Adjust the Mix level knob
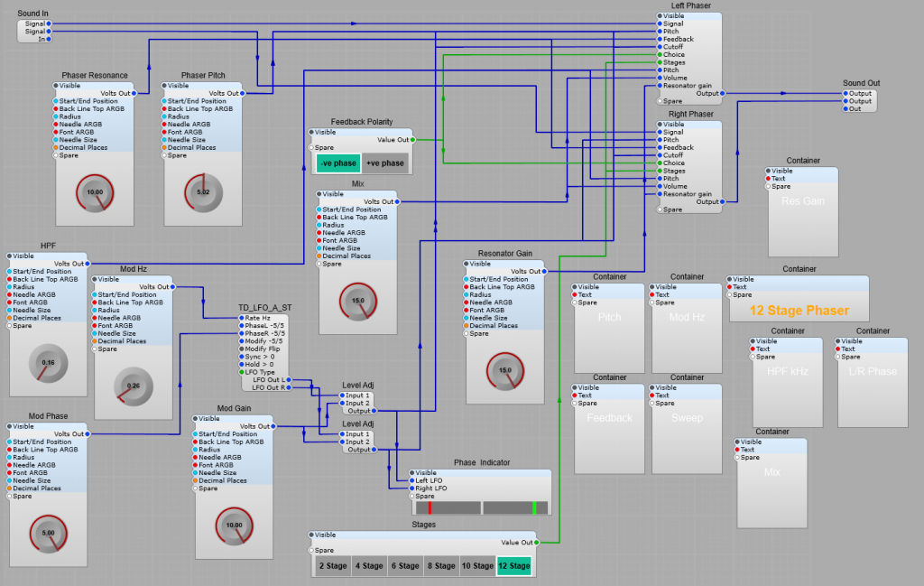Viewport: 924px width, 586px height. 356,301
